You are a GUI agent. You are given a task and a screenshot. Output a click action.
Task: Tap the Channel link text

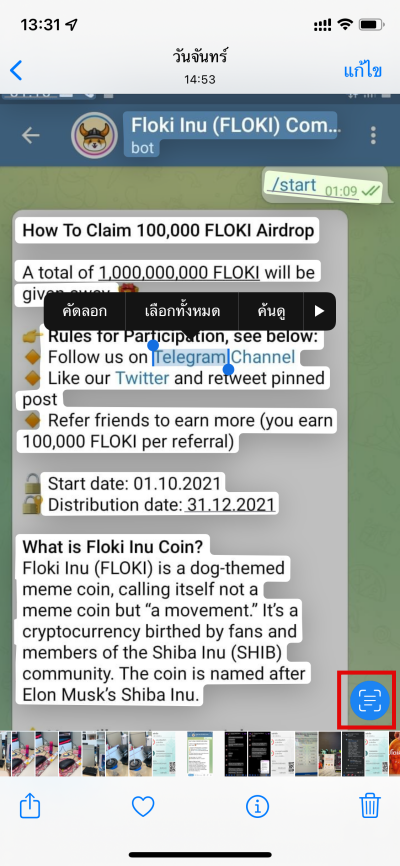click(263, 357)
